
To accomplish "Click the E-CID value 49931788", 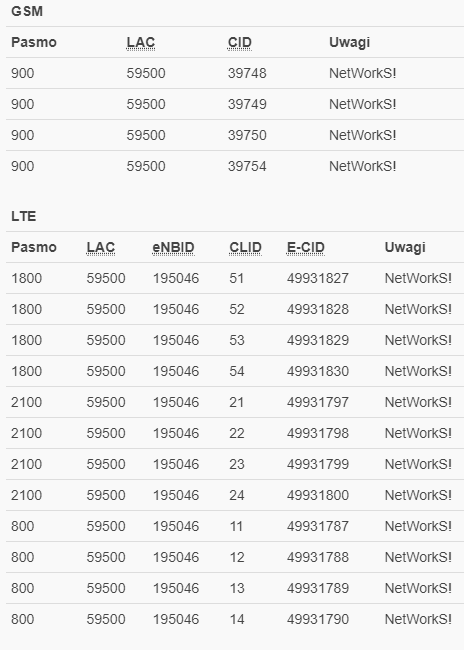I will [318, 557].
